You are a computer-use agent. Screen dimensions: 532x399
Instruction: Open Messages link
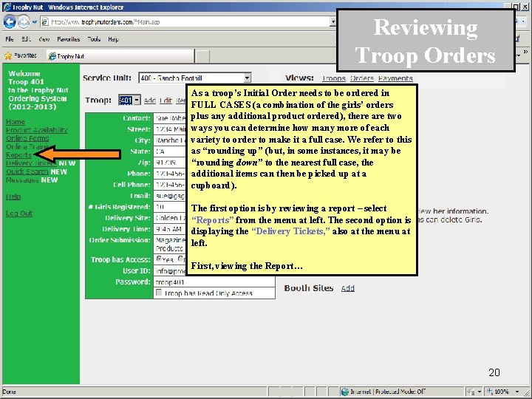pyautogui.click(x=22, y=180)
